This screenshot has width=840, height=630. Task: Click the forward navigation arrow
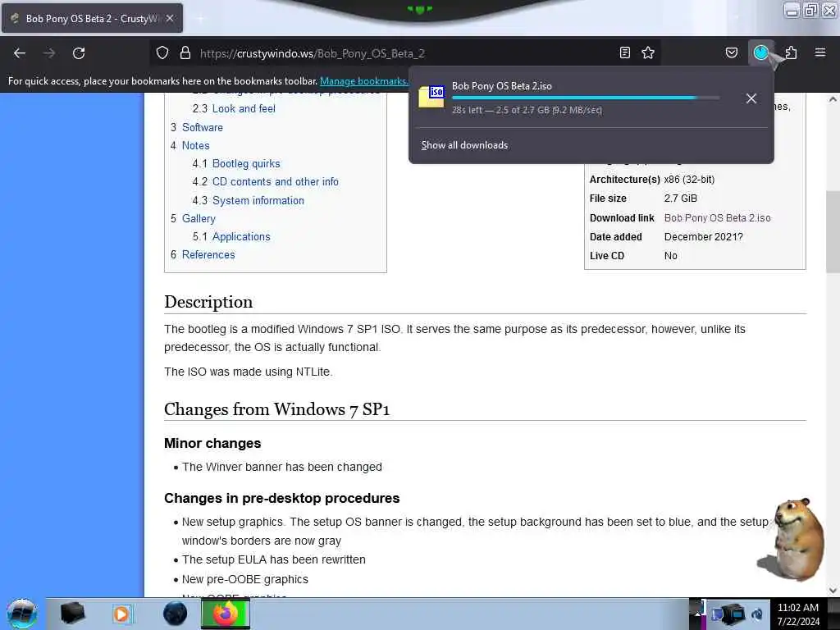coord(49,53)
